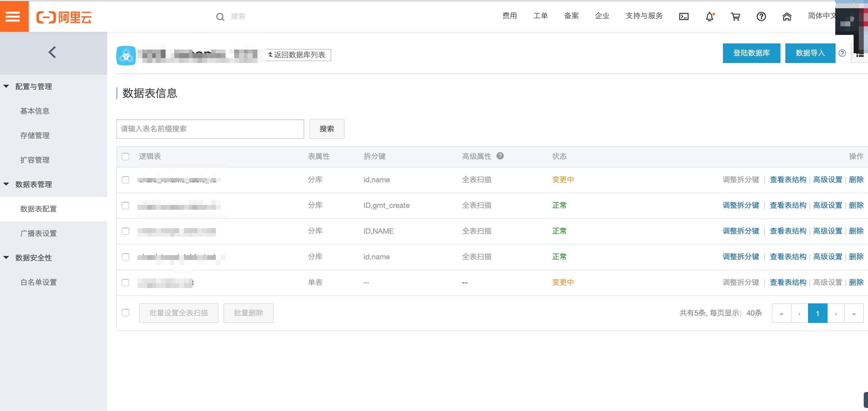Open the 简体中文 language selector
The image size is (868, 411).
tap(821, 16)
